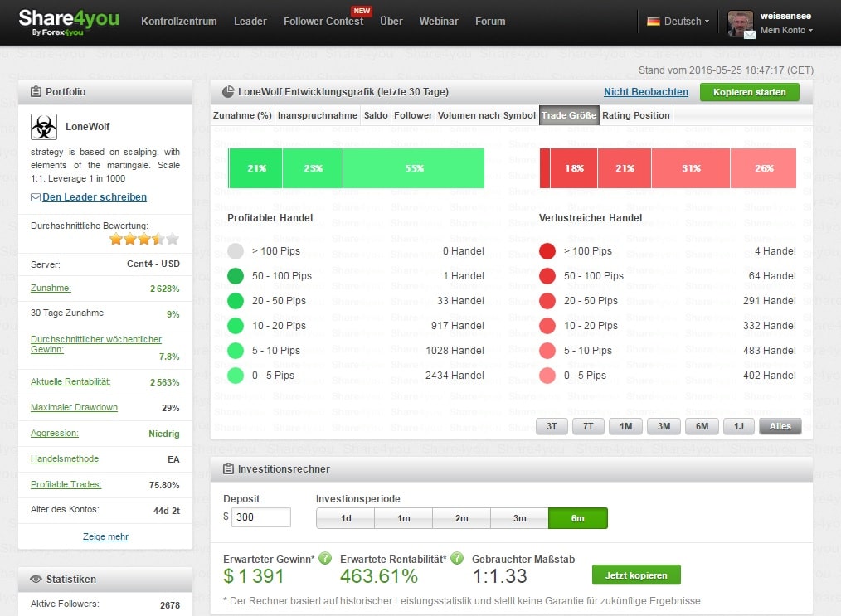The image size is (841, 616).
Task: Select the 1d investment period
Action: [345, 518]
